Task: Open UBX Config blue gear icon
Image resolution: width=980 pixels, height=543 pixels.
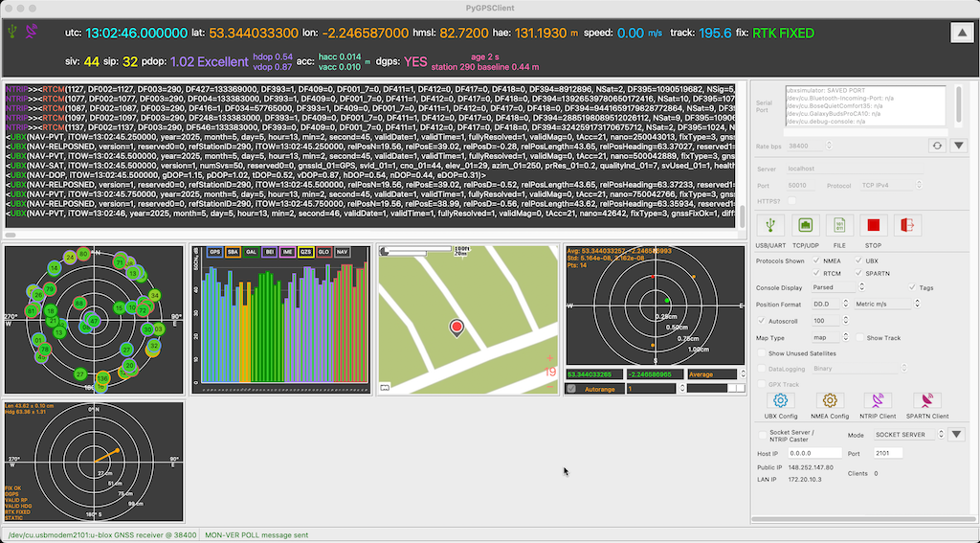Action: coord(780,400)
